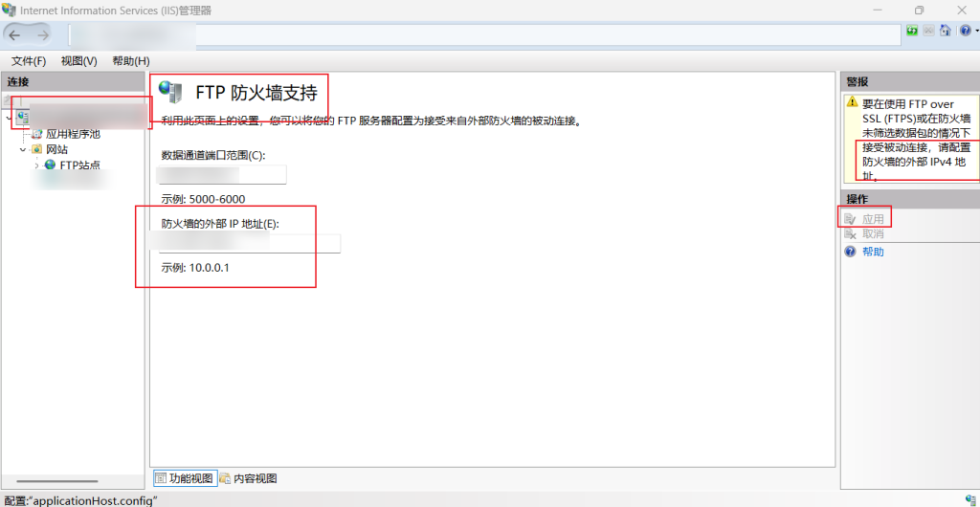
Task: Switch to the 内容视图 tab
Action: (248, 478)
